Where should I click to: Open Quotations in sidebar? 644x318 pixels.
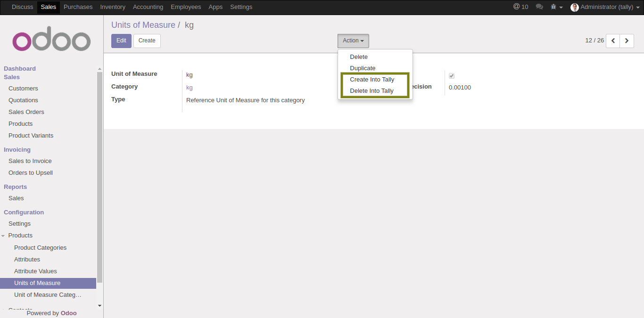coord(24,100)
